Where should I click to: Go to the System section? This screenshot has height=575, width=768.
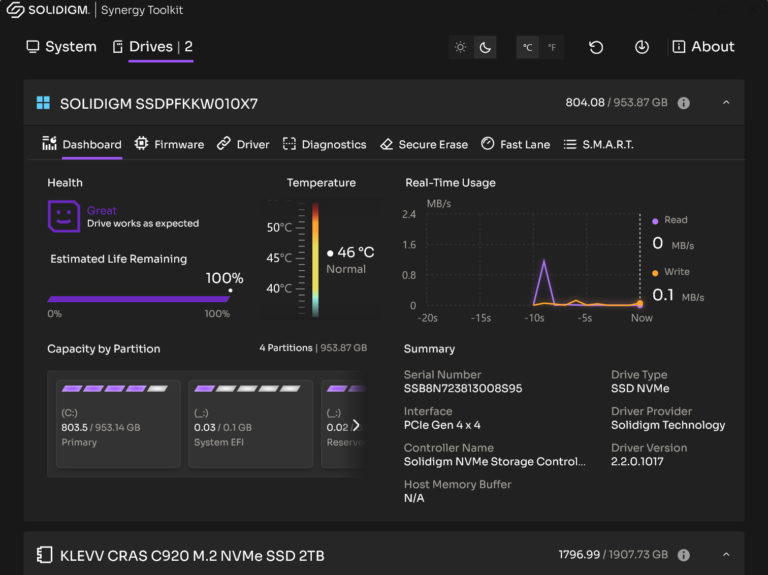61,47
